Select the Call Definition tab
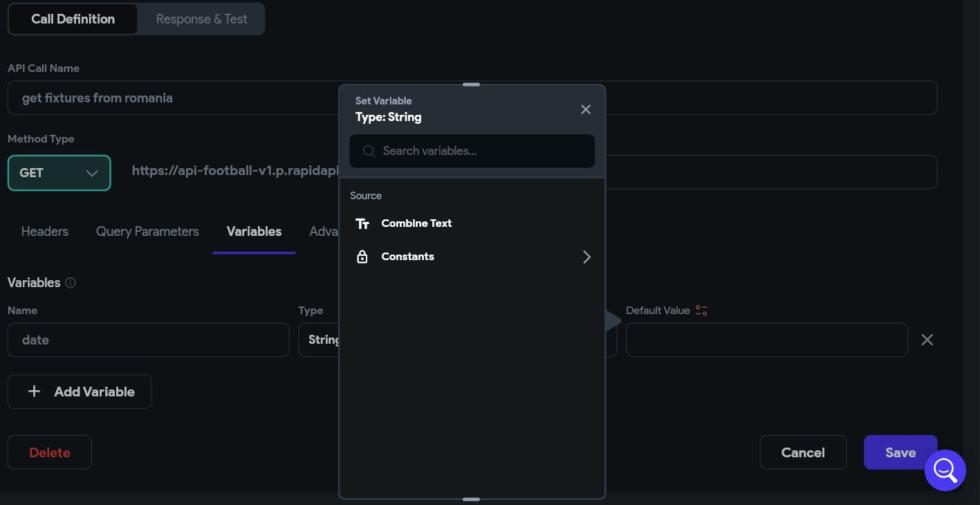 pos(73,19)
